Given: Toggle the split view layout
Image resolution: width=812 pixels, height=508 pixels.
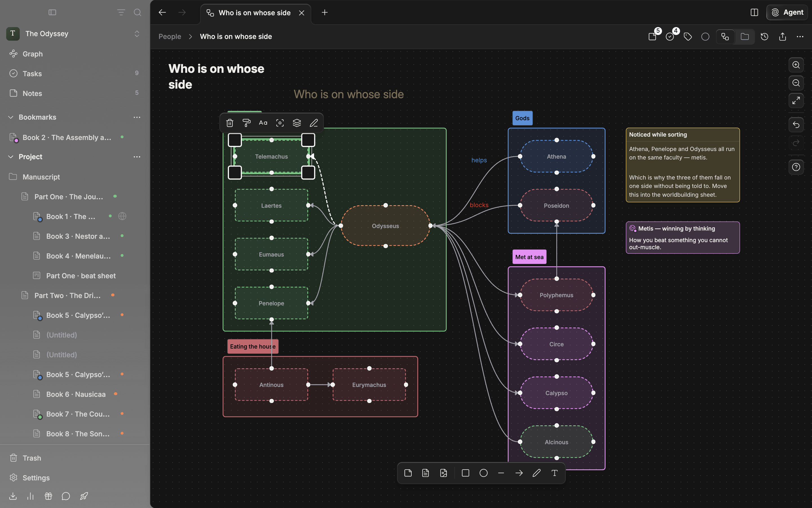Looking at the screenshot, I should tap(754, 12).
